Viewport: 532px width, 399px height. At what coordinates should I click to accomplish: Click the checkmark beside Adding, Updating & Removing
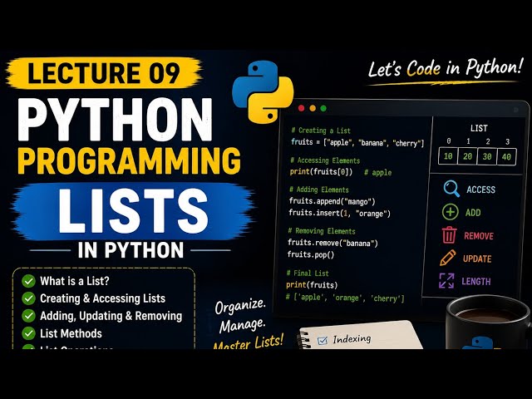point(28,316)
